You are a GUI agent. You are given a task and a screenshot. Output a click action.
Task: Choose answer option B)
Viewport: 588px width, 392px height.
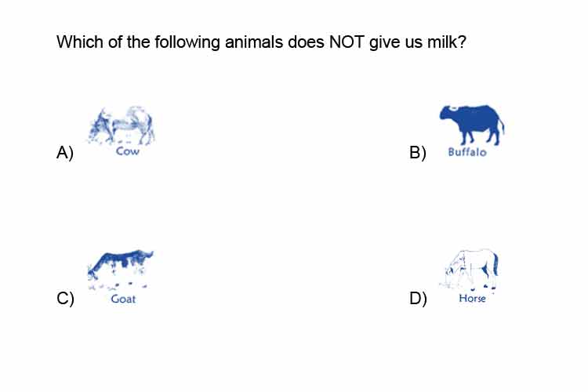[418, 152]
